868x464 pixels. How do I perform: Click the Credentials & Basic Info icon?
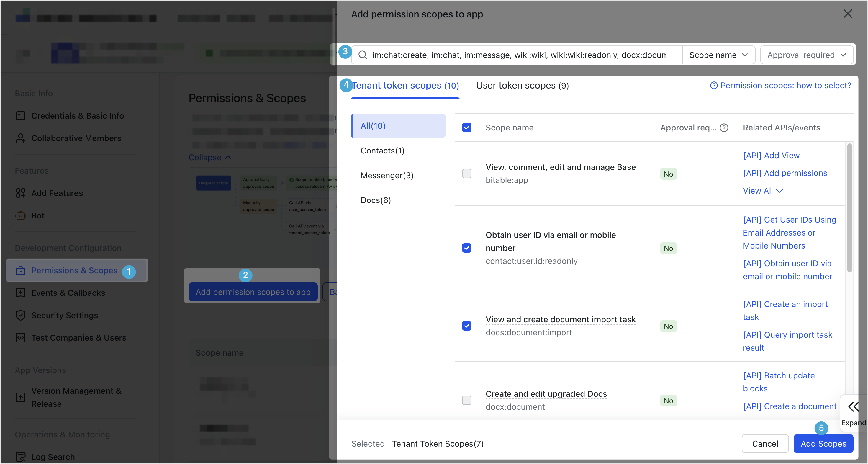click(21, 116)
